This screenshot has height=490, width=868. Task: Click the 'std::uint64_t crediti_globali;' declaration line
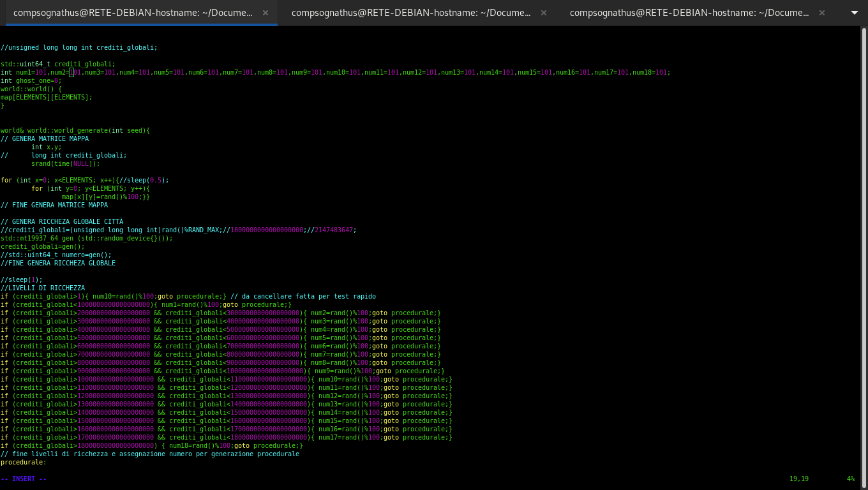pos(58,64)
